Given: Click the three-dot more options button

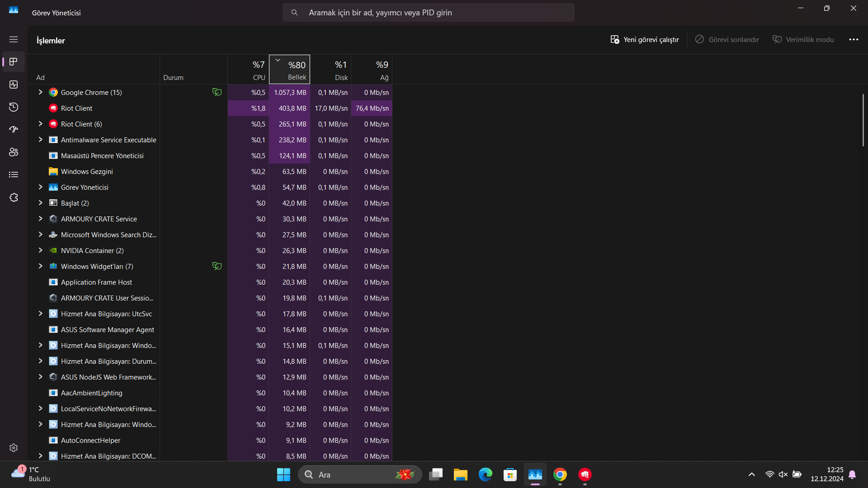Looking at the screenshot, I should [x=854, y=40].
